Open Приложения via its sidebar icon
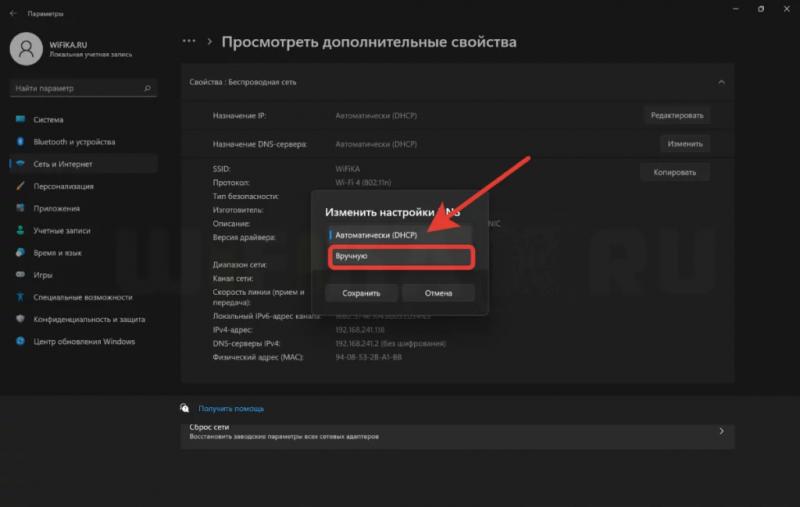This screenshot has width=800, height=507. (21, 208)
